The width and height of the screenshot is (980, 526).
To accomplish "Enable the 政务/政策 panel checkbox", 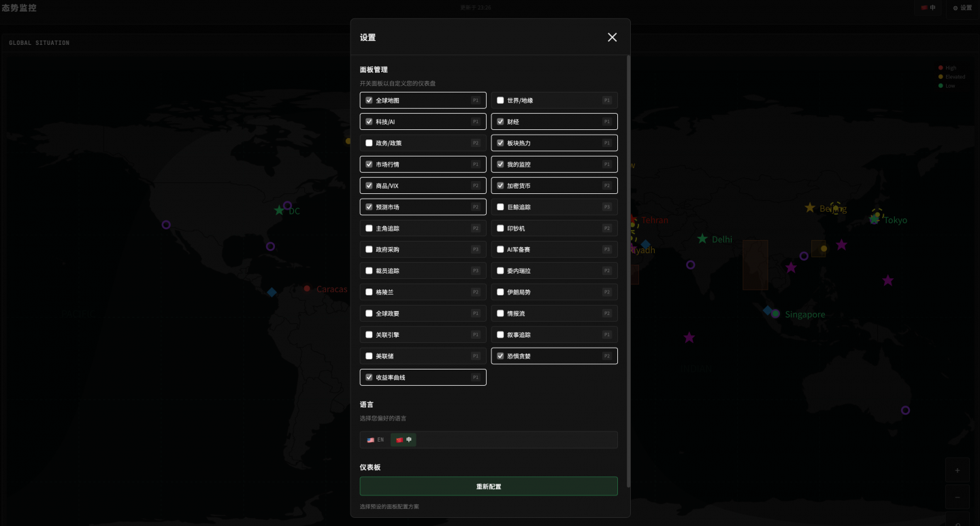I will (x=369, y=144).
